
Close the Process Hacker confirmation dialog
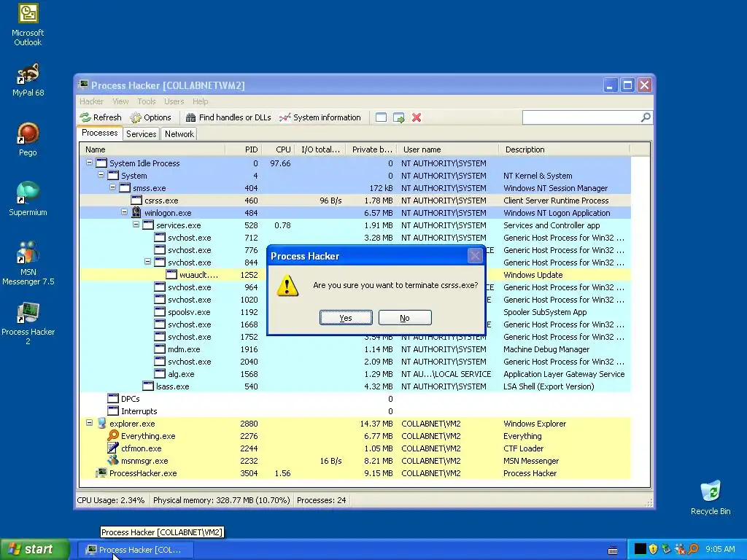tap(475, 256)
